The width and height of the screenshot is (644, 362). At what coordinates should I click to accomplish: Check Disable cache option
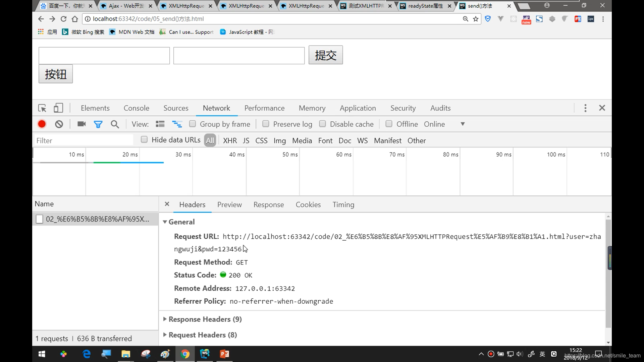pyautogui.click(x=322, y=124)
